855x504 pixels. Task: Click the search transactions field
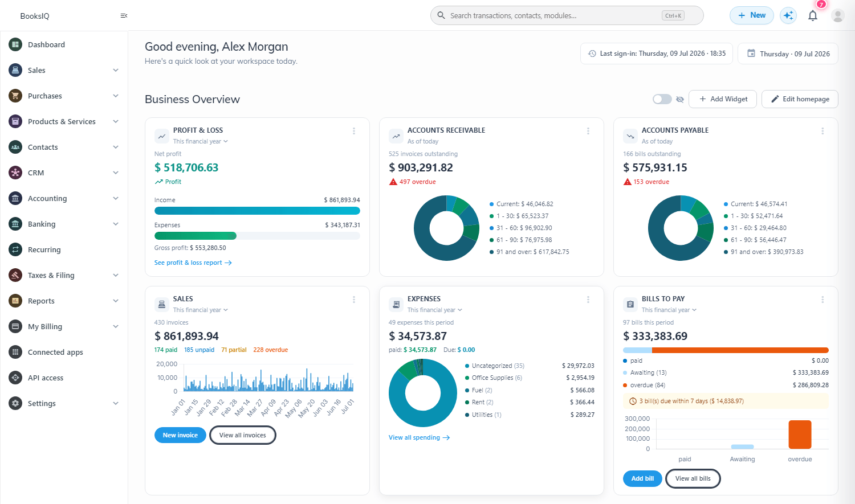click(x=567, y=15)
